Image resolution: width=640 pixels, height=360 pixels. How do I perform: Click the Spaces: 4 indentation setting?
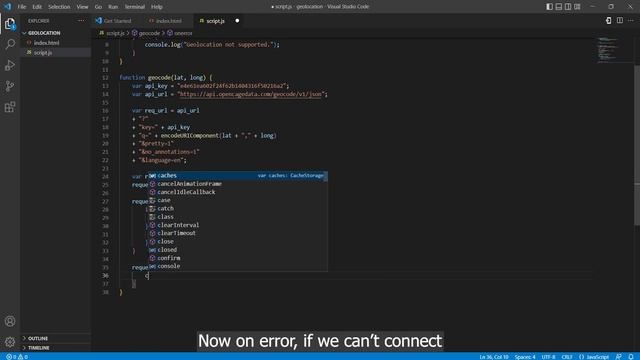pyautogui.click(x=525, y=357)
